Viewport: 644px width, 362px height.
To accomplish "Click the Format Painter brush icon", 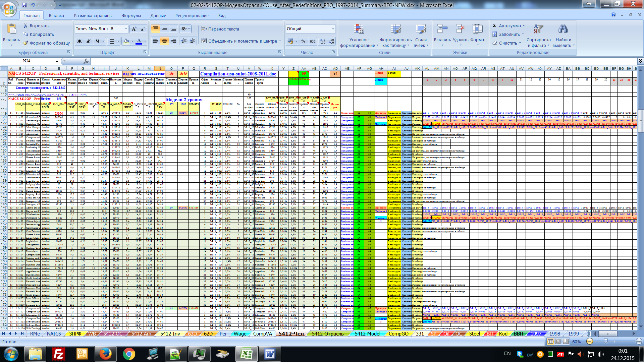I will (25, 43).
